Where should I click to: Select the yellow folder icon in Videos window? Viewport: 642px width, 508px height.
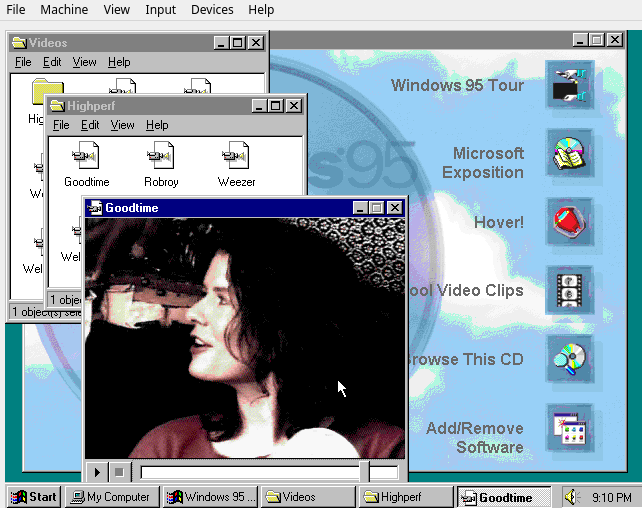point(47,91)
